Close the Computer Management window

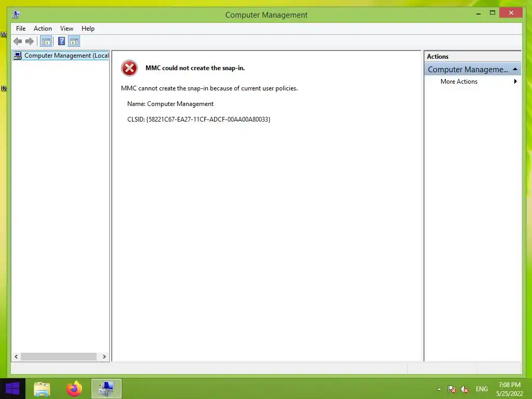511,13
